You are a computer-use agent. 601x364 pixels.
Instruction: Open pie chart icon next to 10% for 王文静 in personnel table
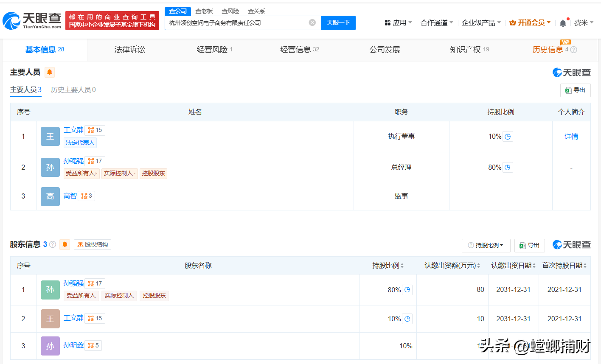508,137
